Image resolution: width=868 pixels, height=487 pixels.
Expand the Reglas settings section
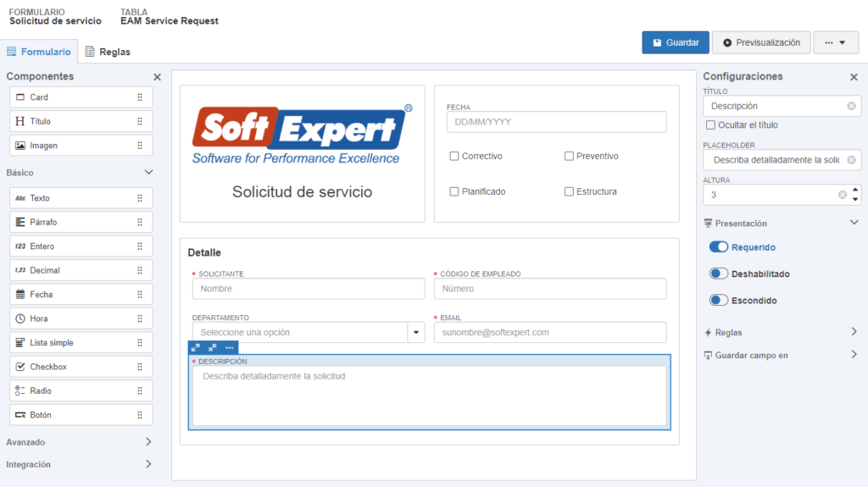point(854,332)
